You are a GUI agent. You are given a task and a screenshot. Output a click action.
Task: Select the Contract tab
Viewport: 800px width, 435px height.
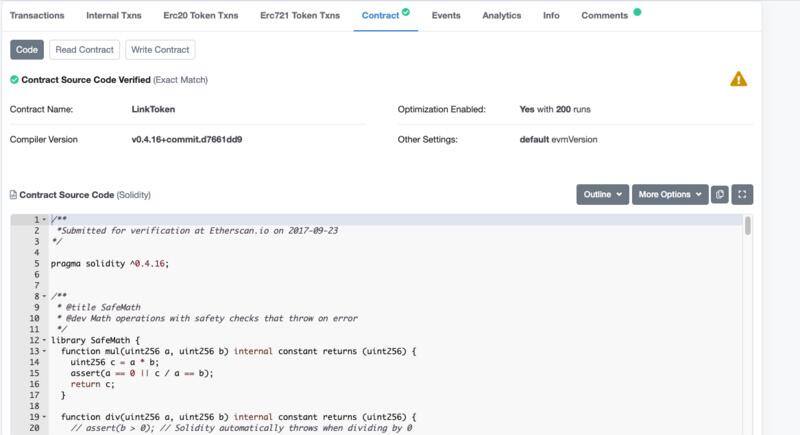point(385,15)
